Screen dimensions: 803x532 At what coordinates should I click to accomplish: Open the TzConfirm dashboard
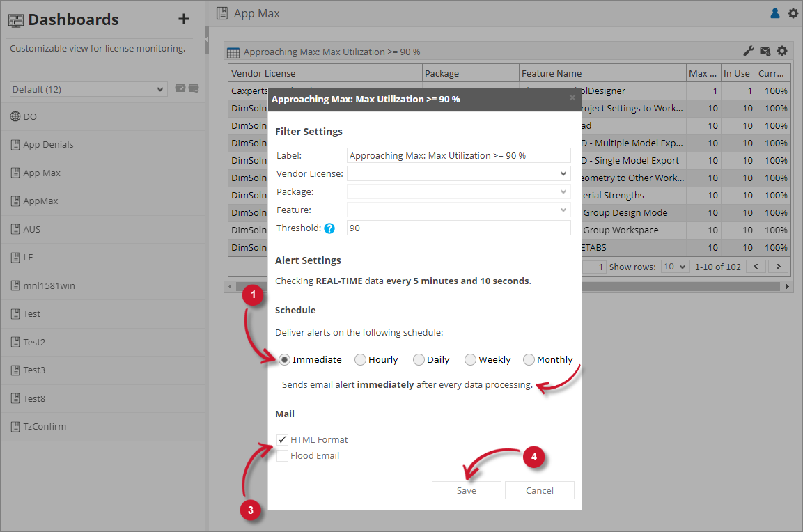[102, 427]
